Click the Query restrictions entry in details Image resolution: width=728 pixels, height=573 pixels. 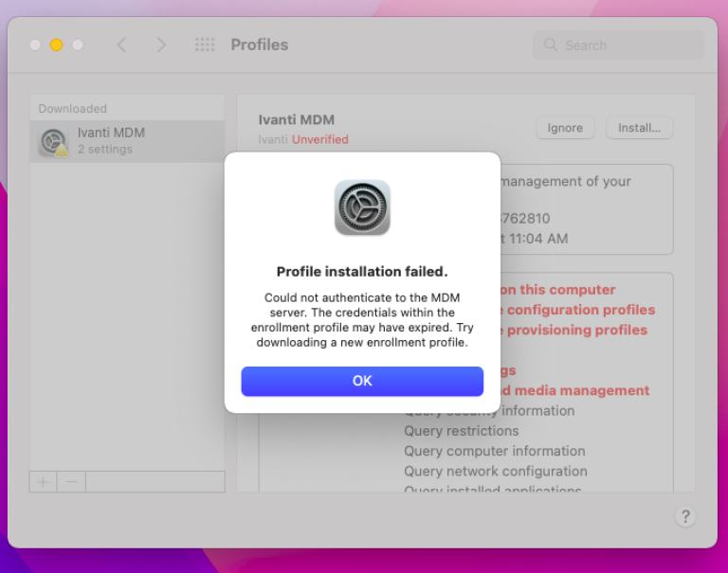coord(461,431)
